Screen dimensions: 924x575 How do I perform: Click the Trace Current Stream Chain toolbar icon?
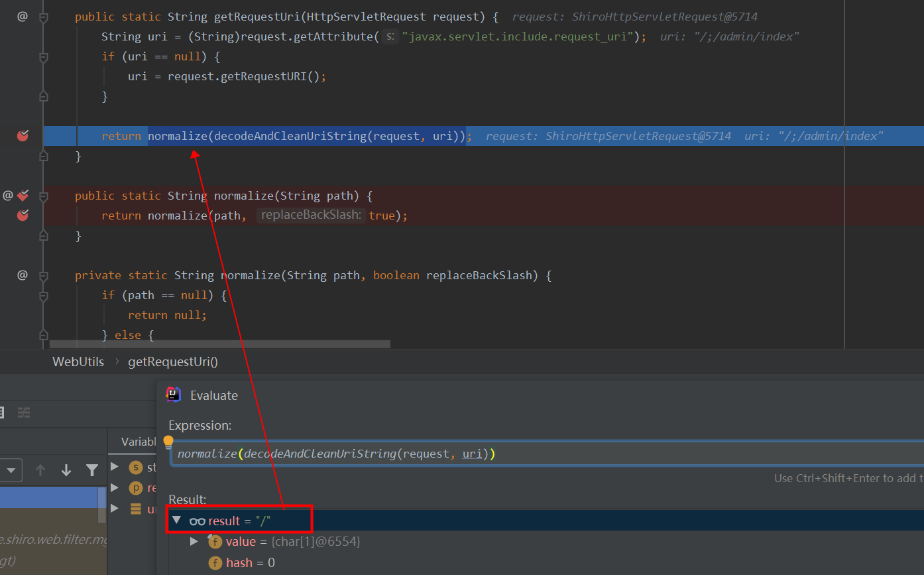[x=24, y=413]
